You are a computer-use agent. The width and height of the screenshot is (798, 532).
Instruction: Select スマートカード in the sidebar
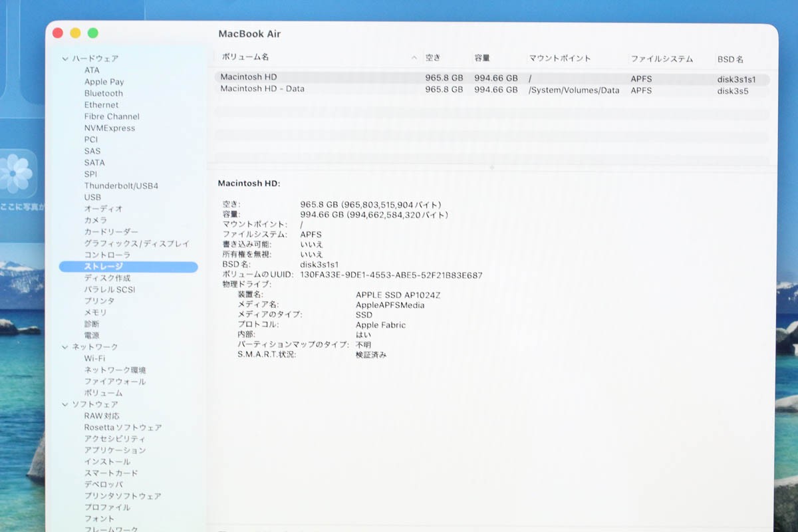click(x=111, y=473)
